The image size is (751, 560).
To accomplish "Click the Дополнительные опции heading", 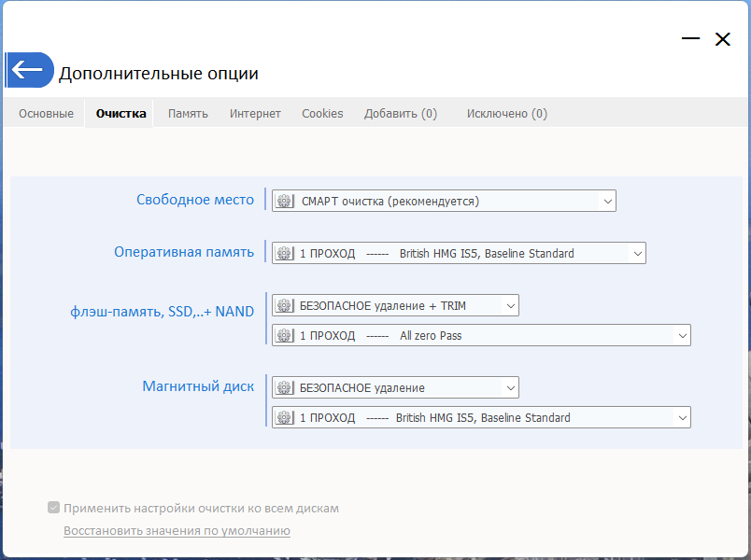I will [159, 73].
